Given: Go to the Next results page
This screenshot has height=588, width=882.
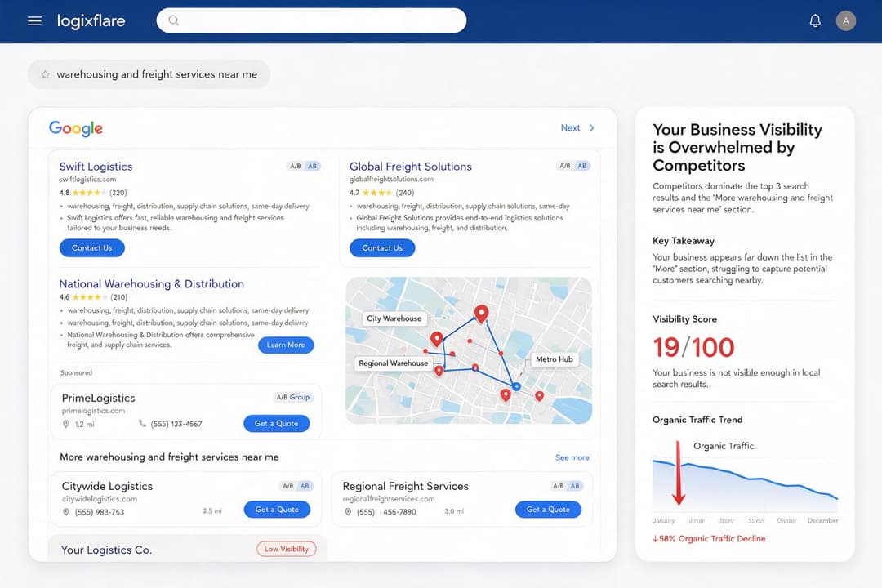Looking at the screenshot, I should pyautogui.click(x=570, y=127).
